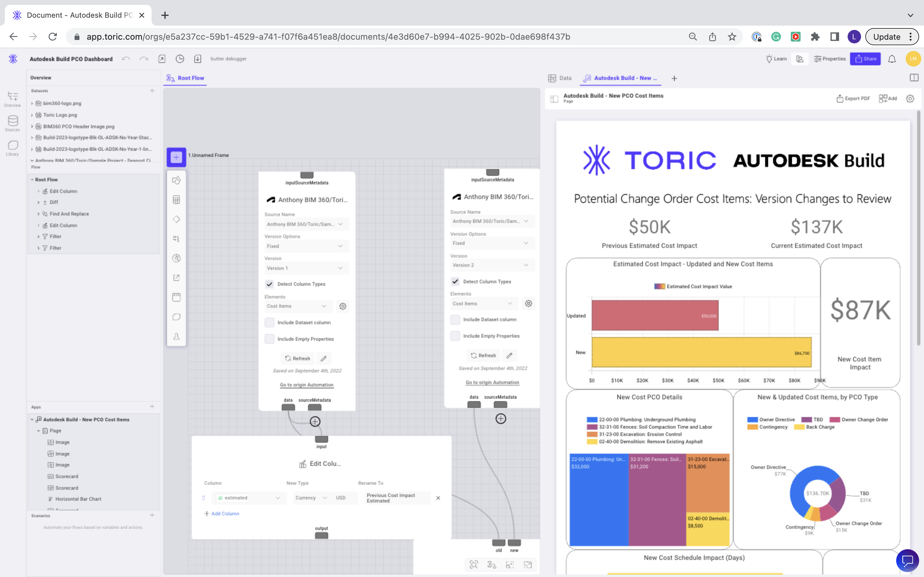Click the undo arrow icon

pos(126,59)
